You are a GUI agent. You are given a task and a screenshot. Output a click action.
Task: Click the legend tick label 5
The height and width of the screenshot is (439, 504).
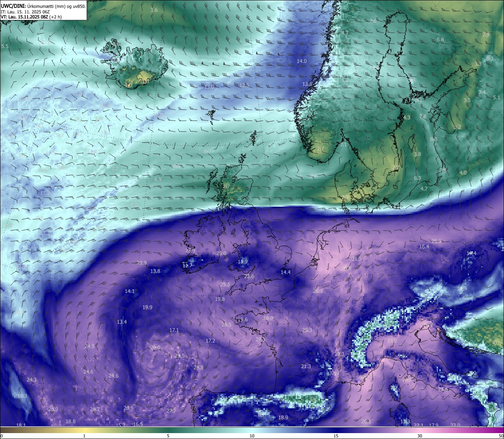(168, 436)
